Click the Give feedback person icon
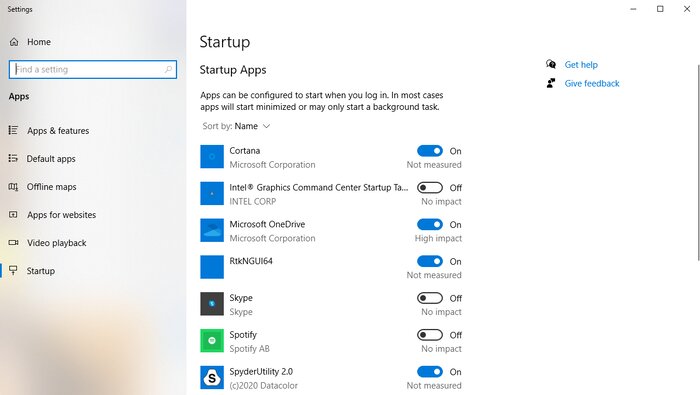The image size is (700, 395). tap(551, 83)
